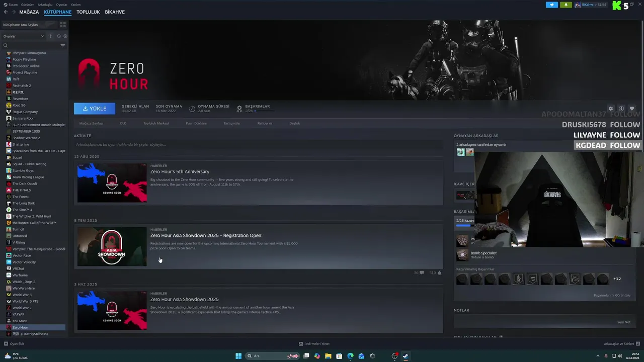Open the Copilot icon in the taskbar
This screenshot has width=644, height=362.
tap(317, 356)
